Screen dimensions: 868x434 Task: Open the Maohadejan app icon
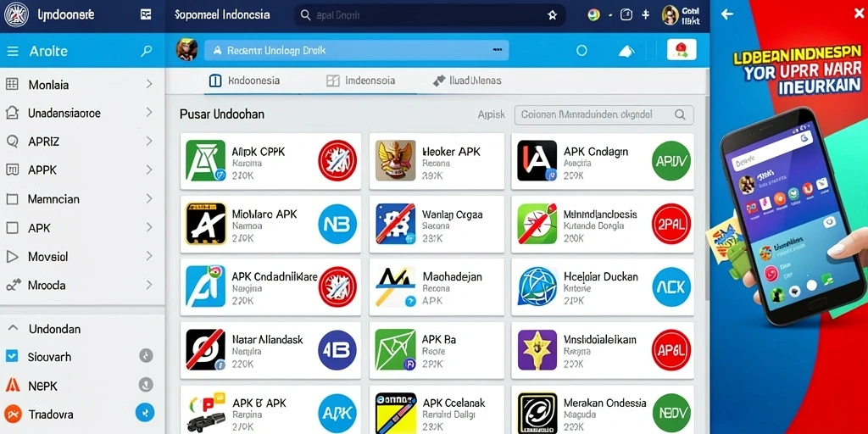pos(395,287)
